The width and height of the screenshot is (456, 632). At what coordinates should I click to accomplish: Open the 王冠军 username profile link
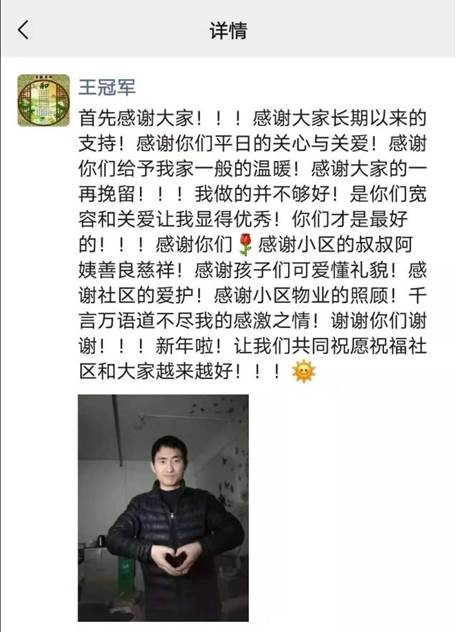pos(107,87)
